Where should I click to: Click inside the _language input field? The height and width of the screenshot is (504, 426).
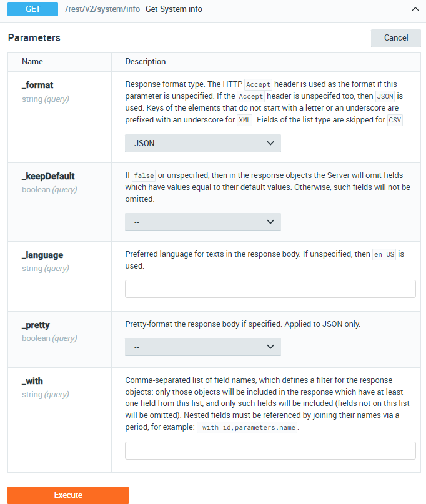270,289
